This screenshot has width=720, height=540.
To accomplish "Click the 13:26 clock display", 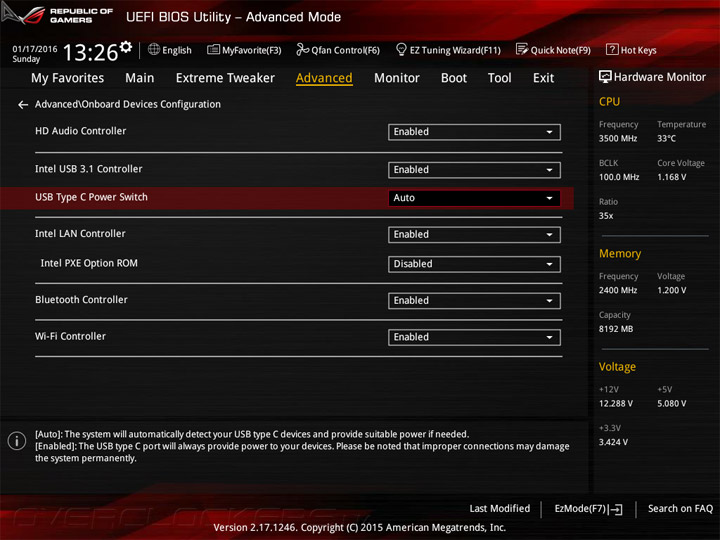I will pos(90,52).
